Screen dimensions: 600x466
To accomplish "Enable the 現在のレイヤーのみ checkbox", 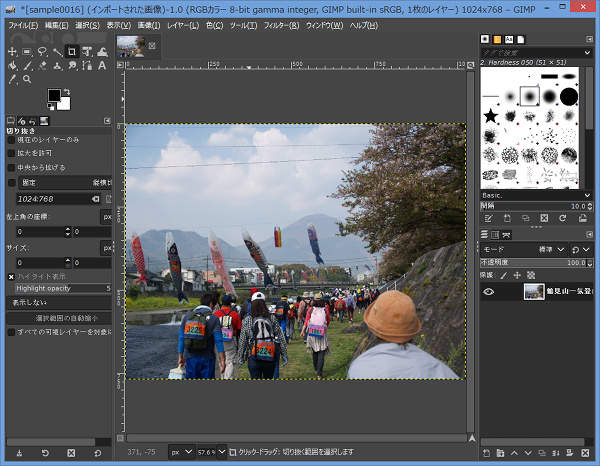I will point(12,140).
